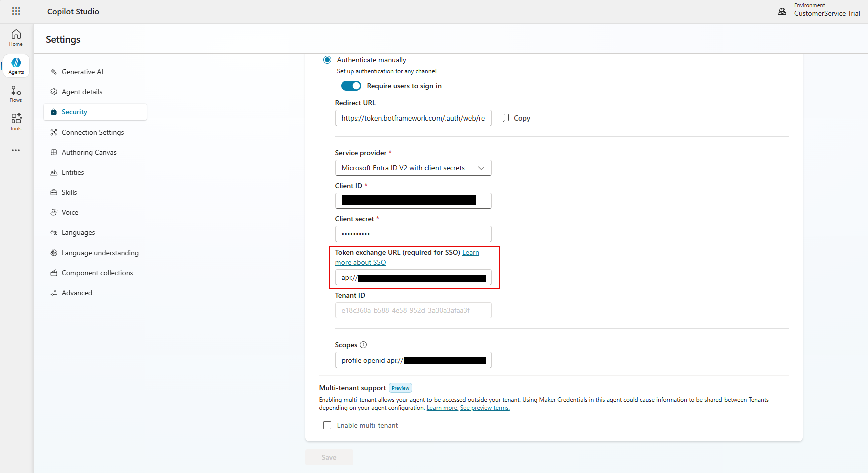This screenshot has width=868, height=473.
Task: Click the Languages icon
Action: (54, 232)
